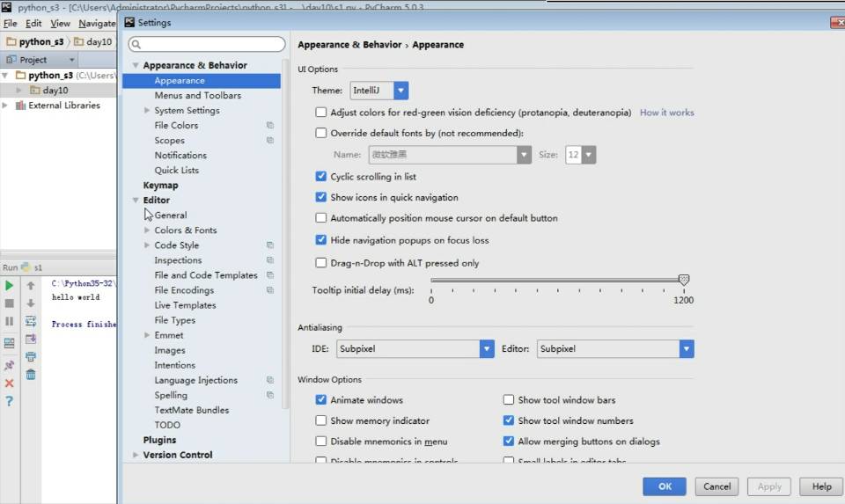Click the OK button
Image resolution: width=845 pixels, height=504 pixels.
tap(665, 486)
